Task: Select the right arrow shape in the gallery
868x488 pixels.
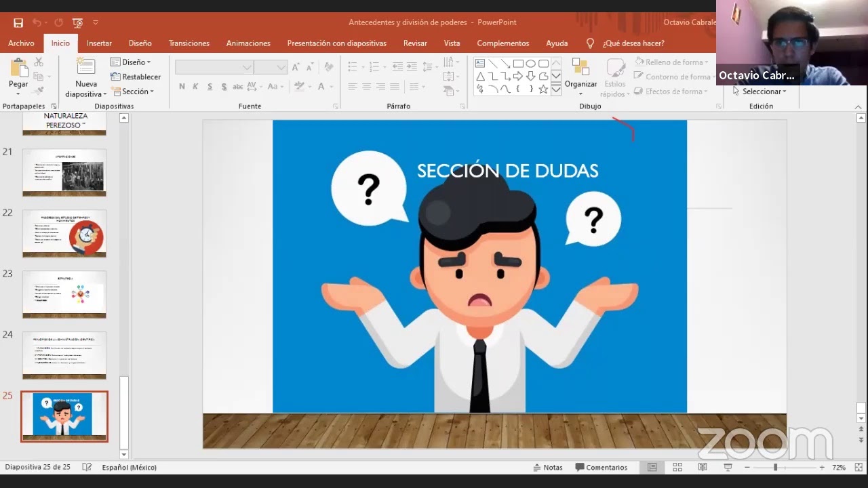Action: click(518, 77)
